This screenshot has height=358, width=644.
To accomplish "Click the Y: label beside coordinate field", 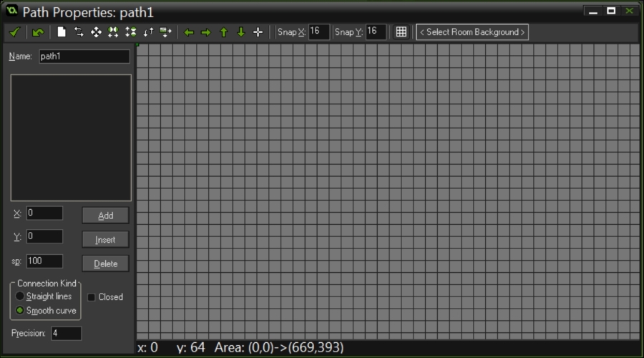I will tap(17, 237).
